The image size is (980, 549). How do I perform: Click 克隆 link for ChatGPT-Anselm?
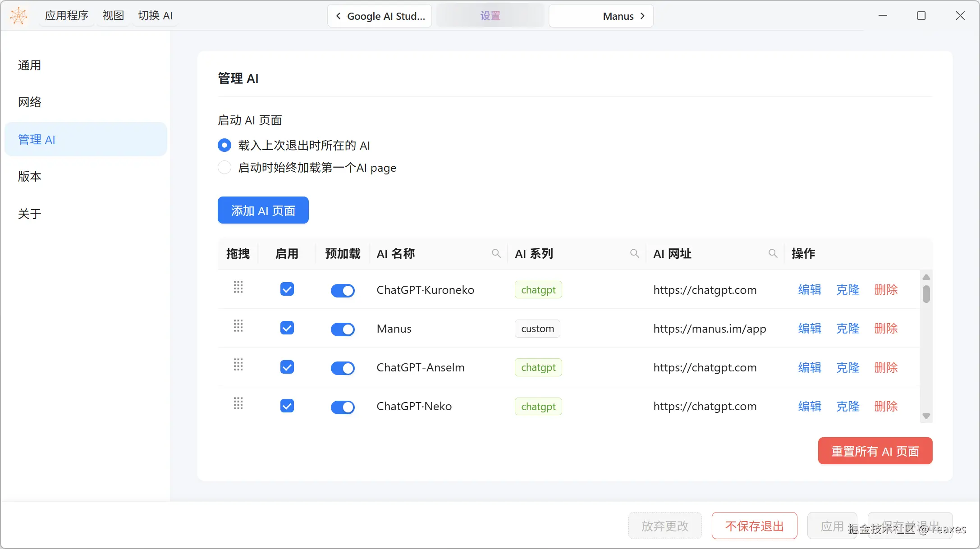[848, 367]
